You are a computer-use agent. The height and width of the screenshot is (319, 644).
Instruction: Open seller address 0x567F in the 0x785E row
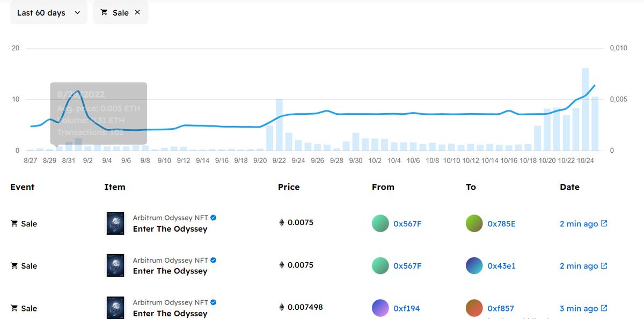[x=407, y=224]
